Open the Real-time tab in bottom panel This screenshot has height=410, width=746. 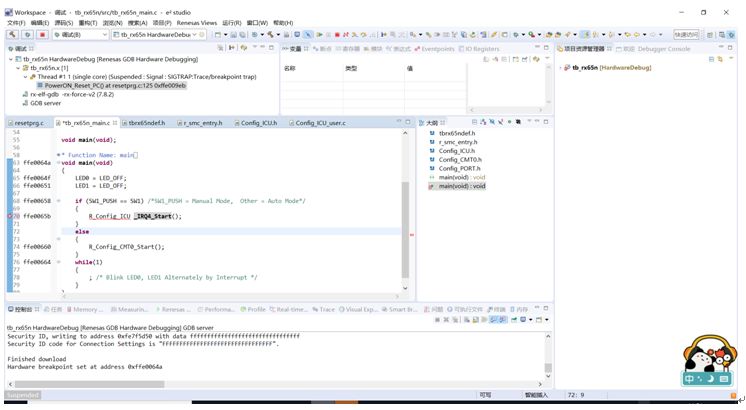(289, 309)
